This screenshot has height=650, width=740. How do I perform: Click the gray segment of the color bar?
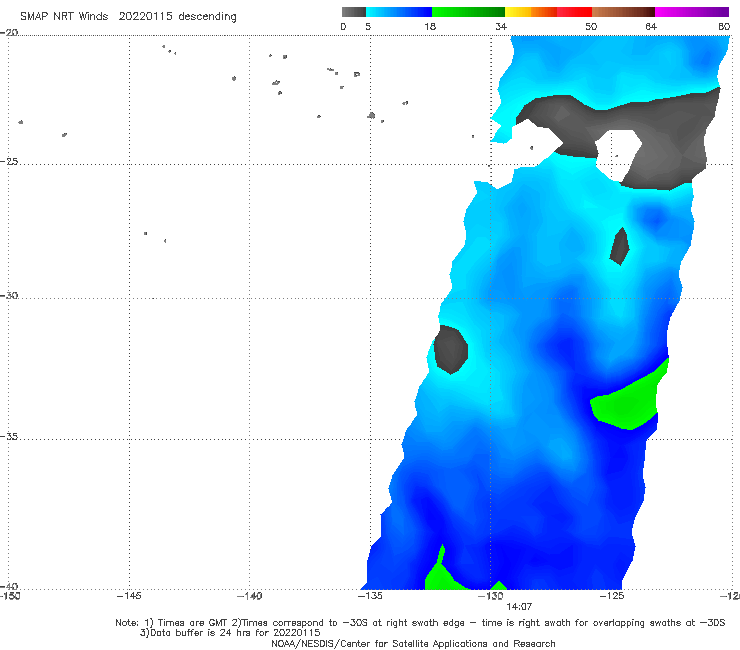pos(354,12)
